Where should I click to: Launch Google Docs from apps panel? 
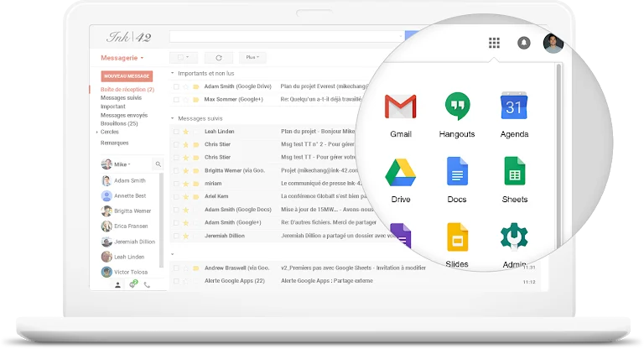(x=456, y=173)
